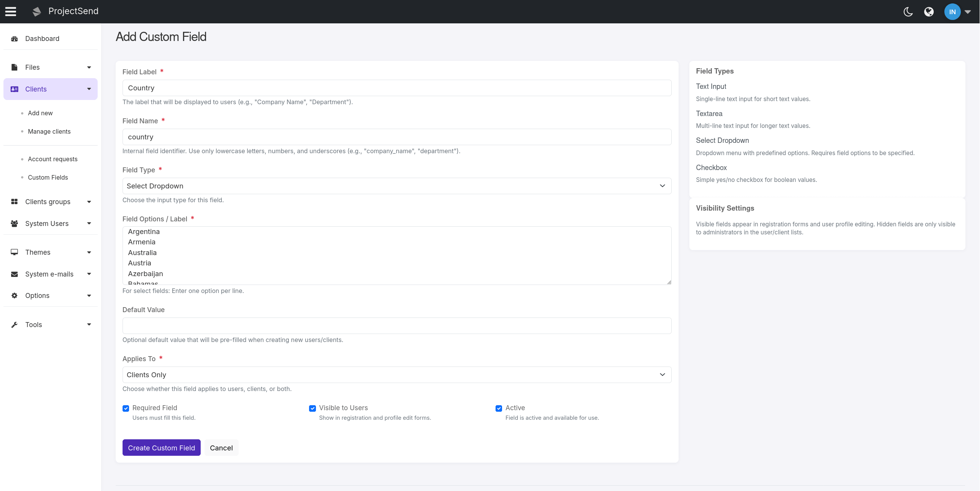Open the Applies To dropdown
This screenshot has height=491, width=980.
tap(396, 375)
